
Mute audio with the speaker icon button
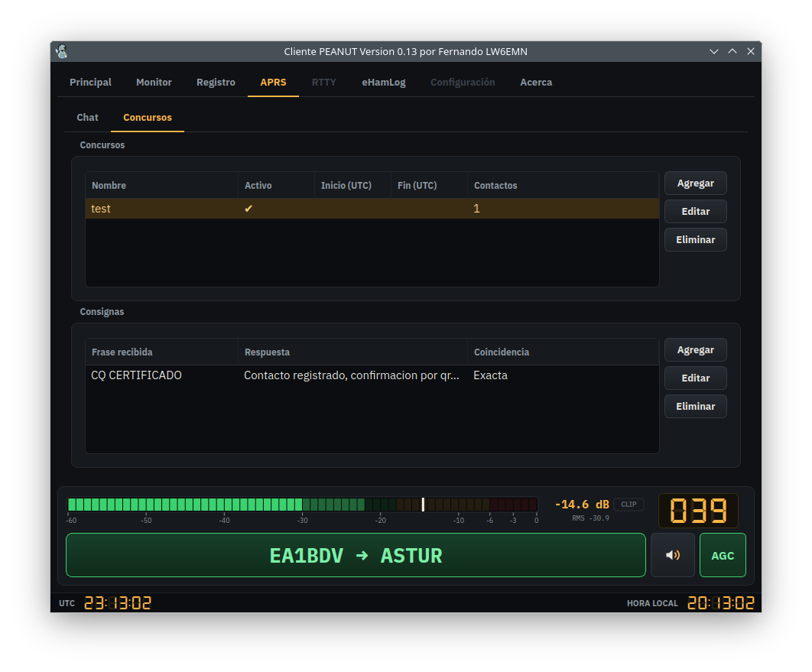tap(672, 555)
